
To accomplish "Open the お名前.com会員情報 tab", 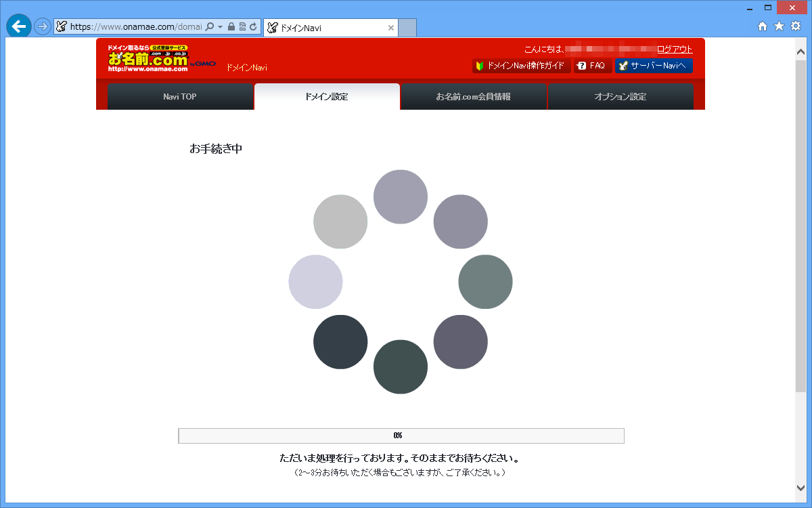I will (474, 96).
